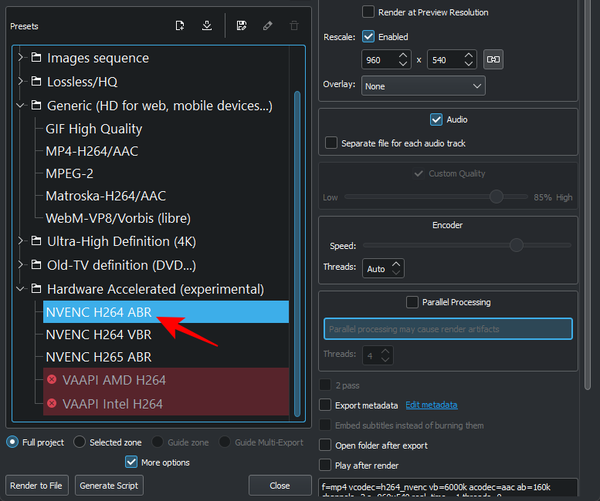Screen dimensions: 600x501
Task: Expand the Lossless/HQ group
Action: 21,81
